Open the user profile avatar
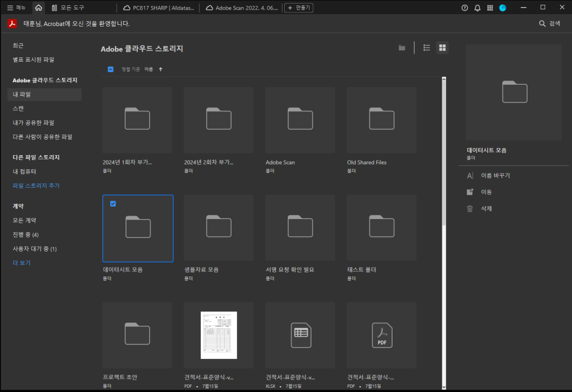 pos(503,8)
